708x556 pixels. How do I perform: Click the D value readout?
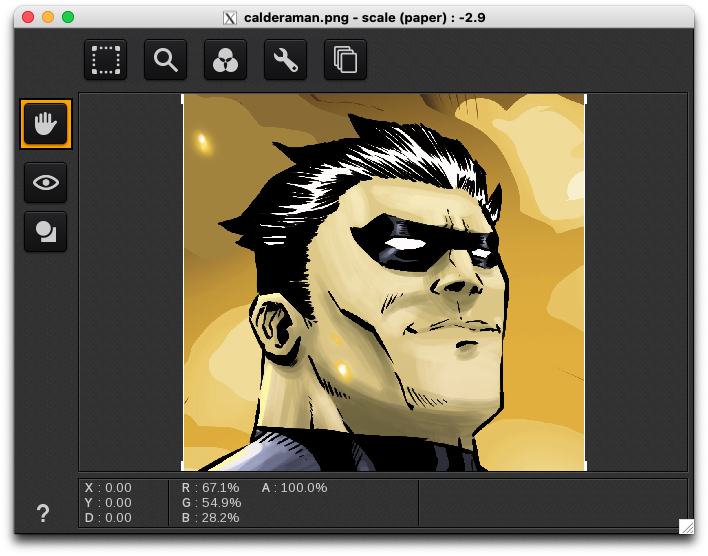tap(108, 518)
